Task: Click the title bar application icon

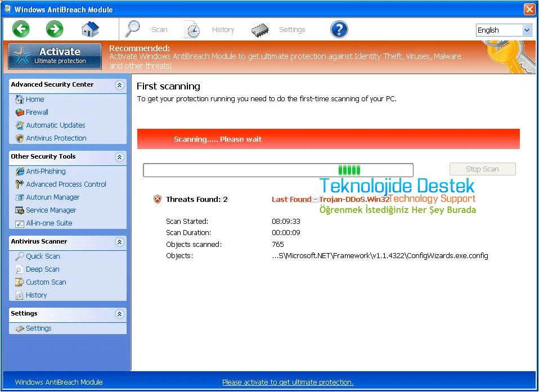Action: [x=7, y=9]
